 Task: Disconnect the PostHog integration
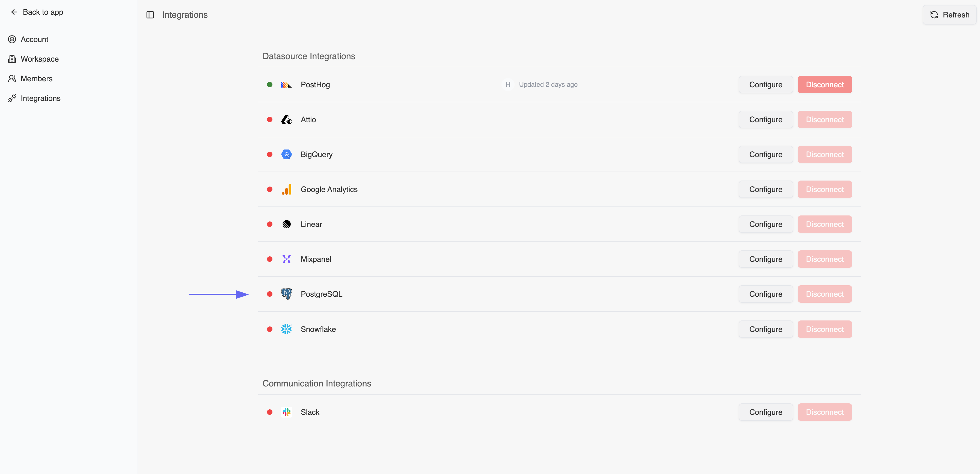click(824, 84)
